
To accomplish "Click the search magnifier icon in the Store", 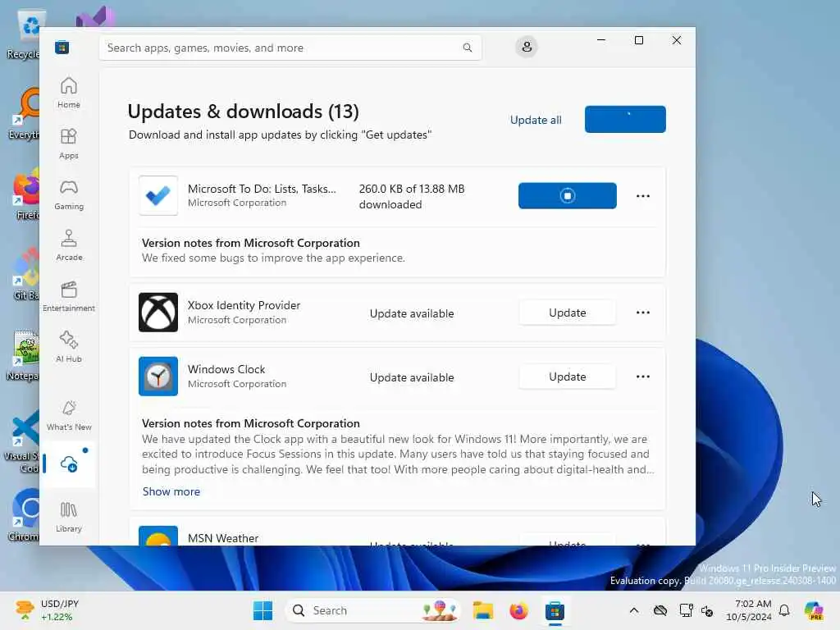I will coord(467,48).
